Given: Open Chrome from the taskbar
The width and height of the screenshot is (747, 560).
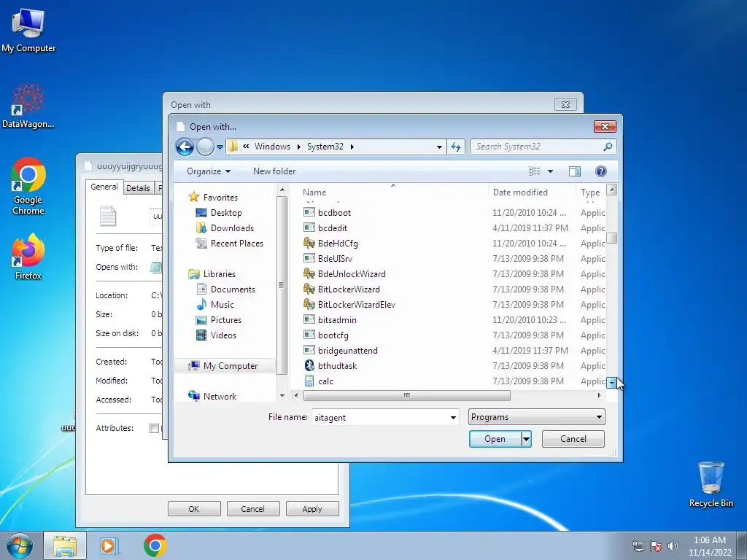Looking at the screenshot, I should pyautogui.click(x=155, y=545).
